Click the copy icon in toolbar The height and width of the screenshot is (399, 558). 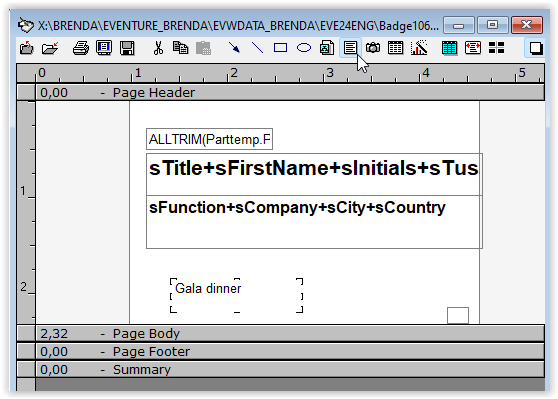(181, 48)
